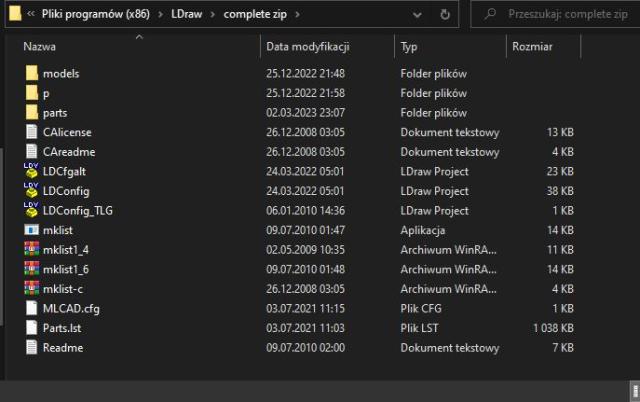Expand the chevron after LDraw breadcrumb
Image resolution: width=640 pixels, height=402 pixels.
(x=212, y=15)
